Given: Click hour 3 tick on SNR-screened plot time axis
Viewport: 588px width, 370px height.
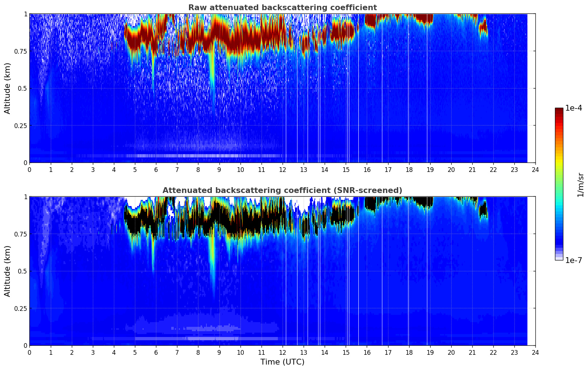Looking at the screenshot, I should (x=92, y=352).
